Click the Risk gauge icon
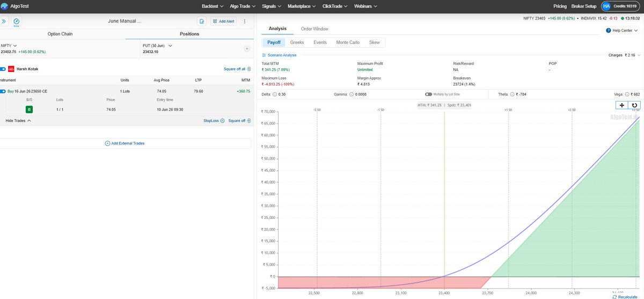Viewport: 644px width, 299px height. coord(16,21)
